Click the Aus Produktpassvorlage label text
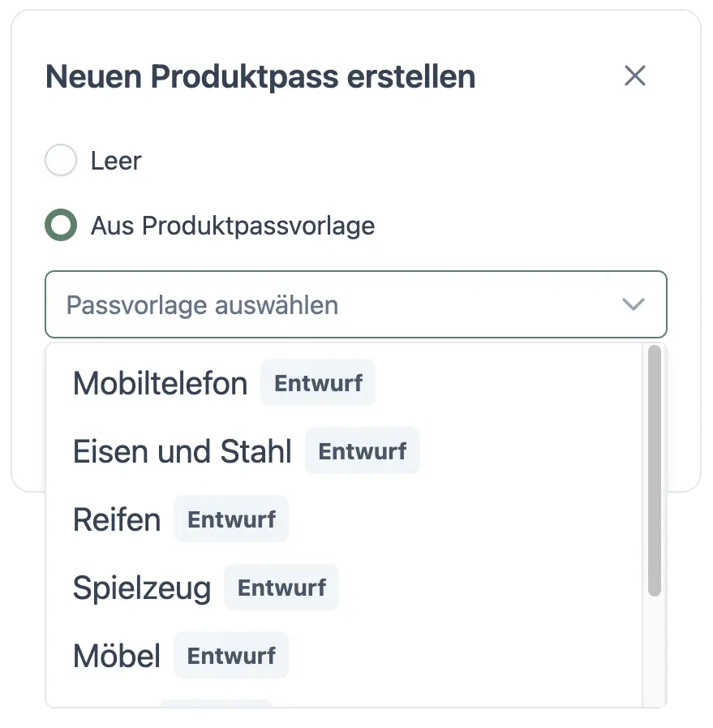 tap(233, 226)
